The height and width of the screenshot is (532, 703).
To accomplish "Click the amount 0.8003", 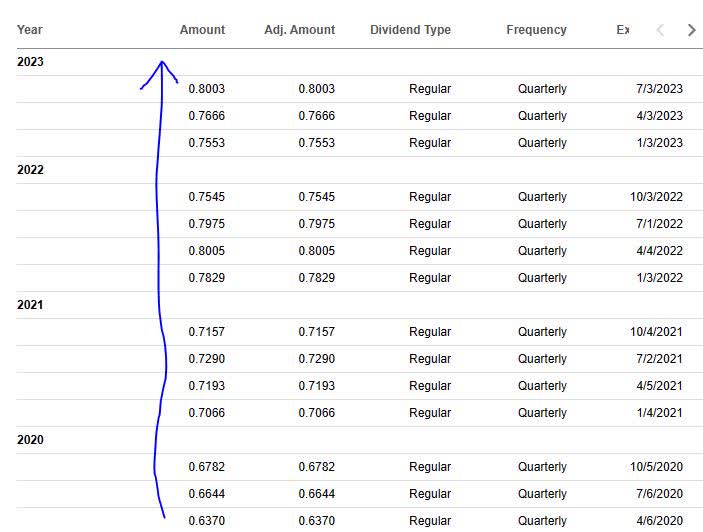I will point(207,89).
